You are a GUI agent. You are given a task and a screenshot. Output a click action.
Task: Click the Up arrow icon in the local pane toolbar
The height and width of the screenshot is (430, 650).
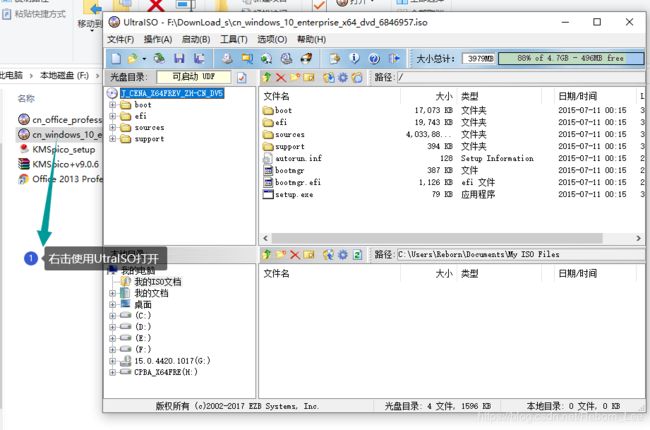click(x=267, y=254)
